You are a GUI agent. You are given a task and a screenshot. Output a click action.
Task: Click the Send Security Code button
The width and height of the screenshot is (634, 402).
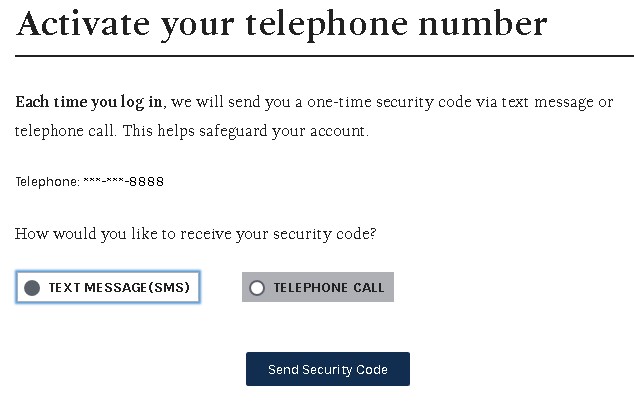coord(328,369)
